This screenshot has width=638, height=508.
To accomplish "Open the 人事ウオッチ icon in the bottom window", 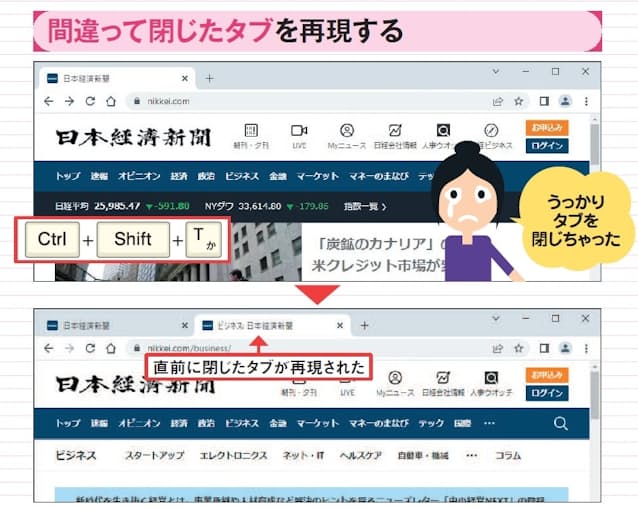I will [x=491, y=384].
